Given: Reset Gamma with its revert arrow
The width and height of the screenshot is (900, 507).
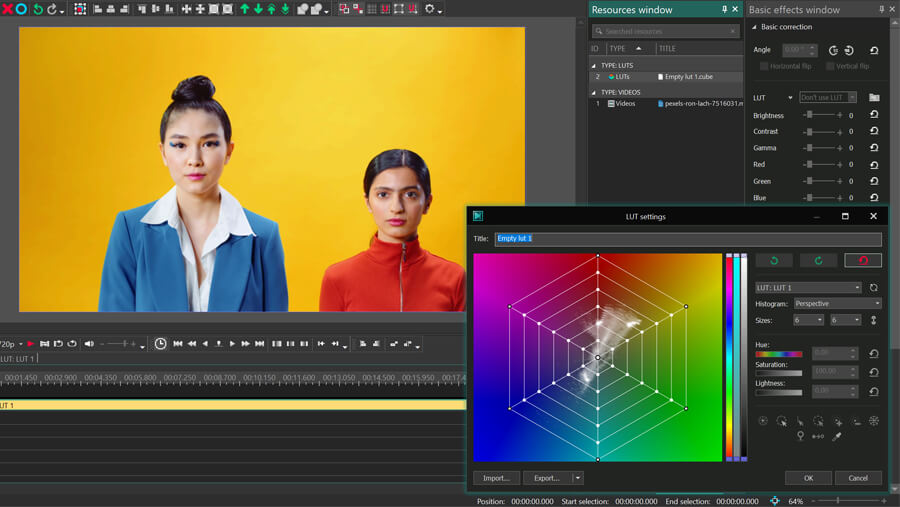Looking at the screenshot, I should point(874,148).
